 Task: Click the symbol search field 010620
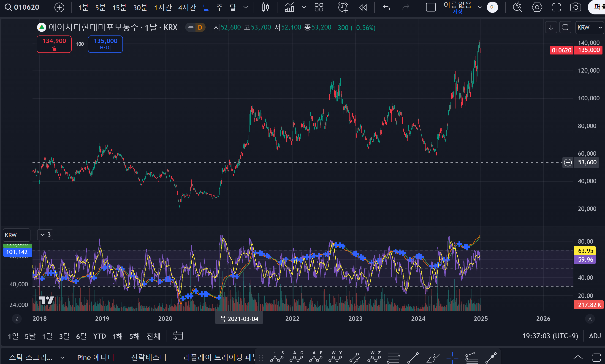click(x=26, y=7)
